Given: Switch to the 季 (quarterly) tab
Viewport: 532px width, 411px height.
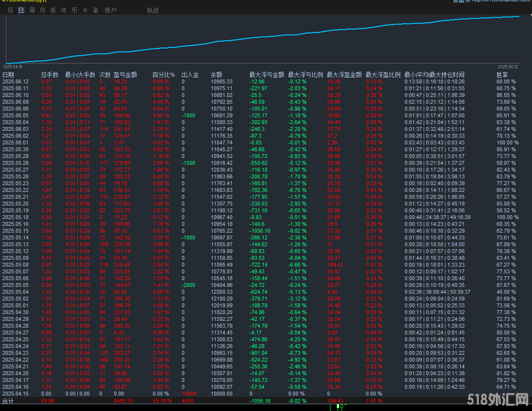Looking at the screenshot, I should tap(53, 10).
